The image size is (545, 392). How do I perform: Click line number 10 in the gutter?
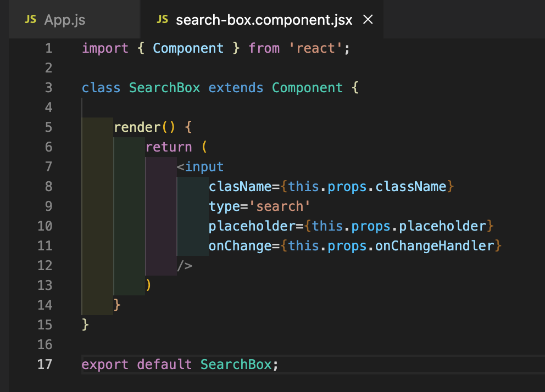tap(45, 226)
